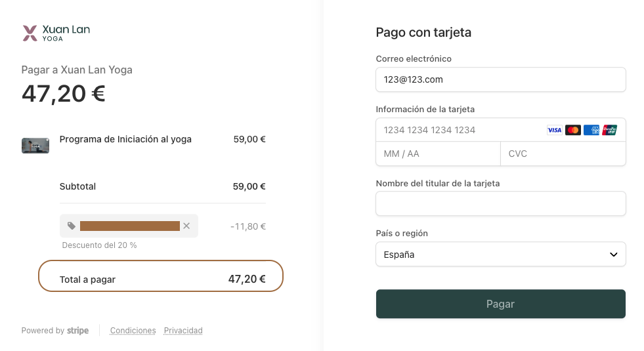Open the Privacidad link
The width and height of the screenshot is (644, 351).
[183, 331]
